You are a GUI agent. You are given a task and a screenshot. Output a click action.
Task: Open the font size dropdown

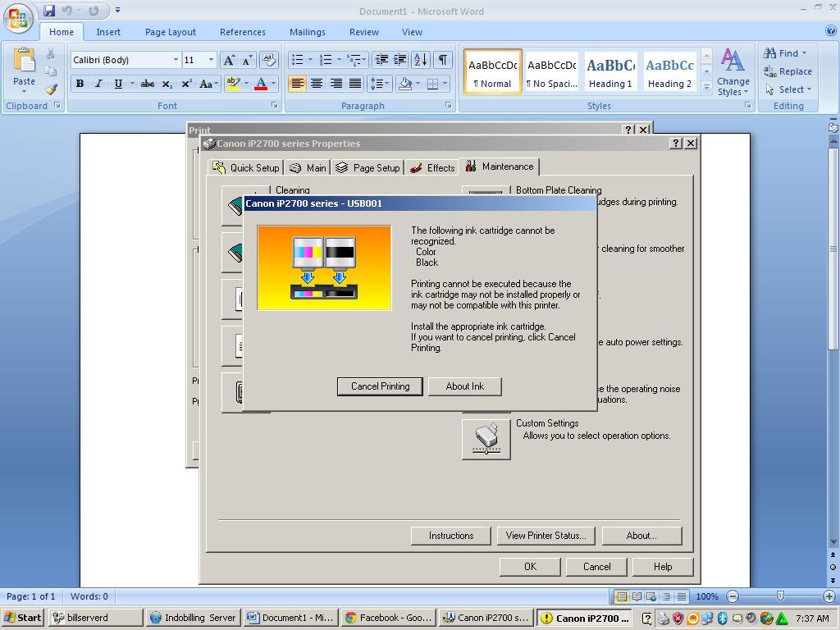211,60
